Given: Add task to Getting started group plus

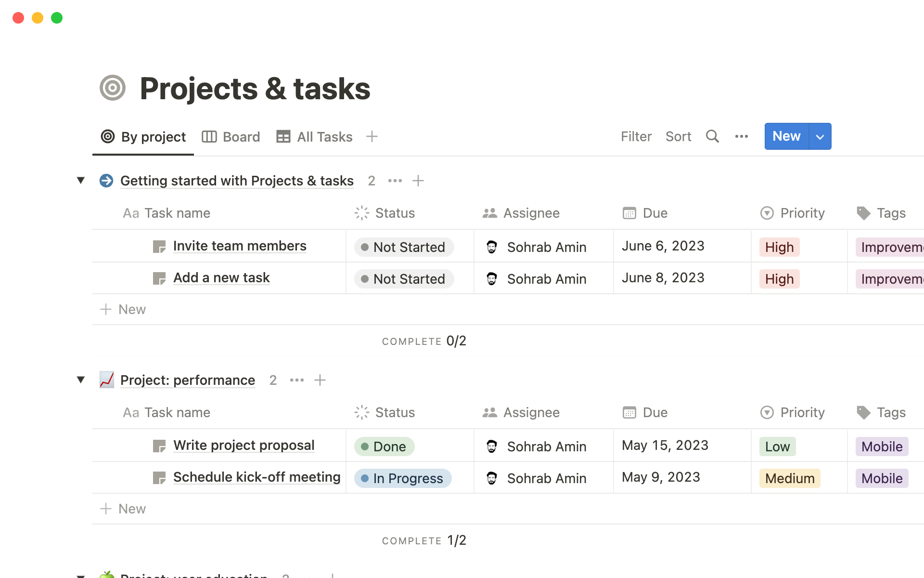Looking at the screenshot, I should coord(418,181).
